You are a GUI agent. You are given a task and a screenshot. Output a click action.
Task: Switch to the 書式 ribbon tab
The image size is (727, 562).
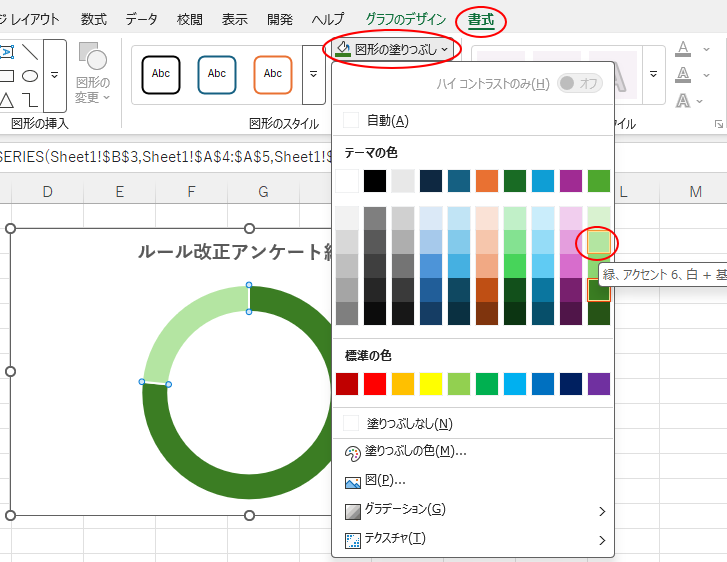(481, 20)
